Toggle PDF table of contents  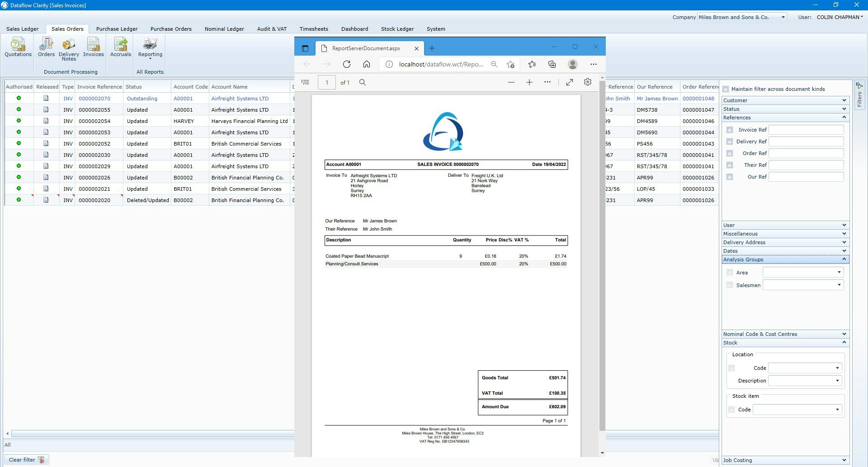pos(305,82)
